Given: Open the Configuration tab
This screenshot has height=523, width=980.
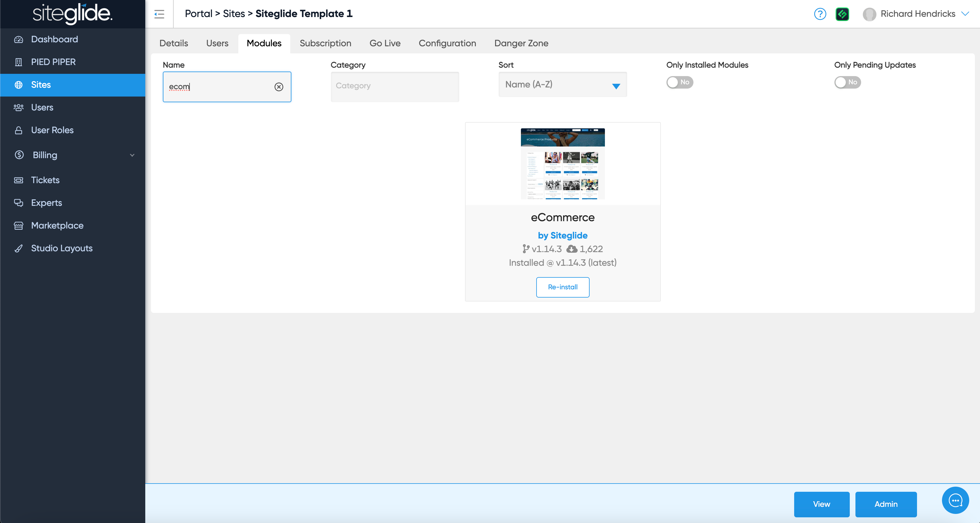Looking at the screenshot, I should pos(447,43).
